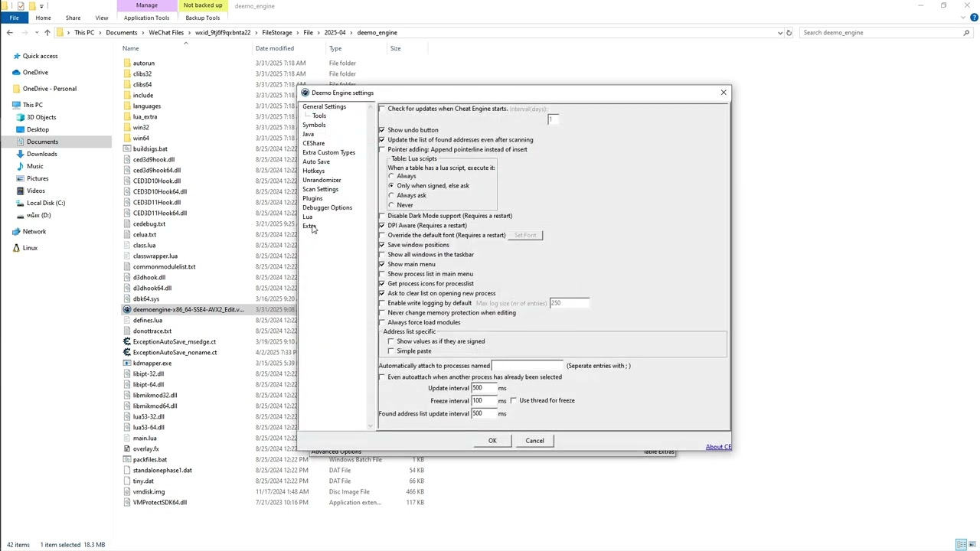The image size is (980, 551).
Task: Open Local Disk (C:) in sidebar
Action: pyautogui.click(x=46, y=203)
